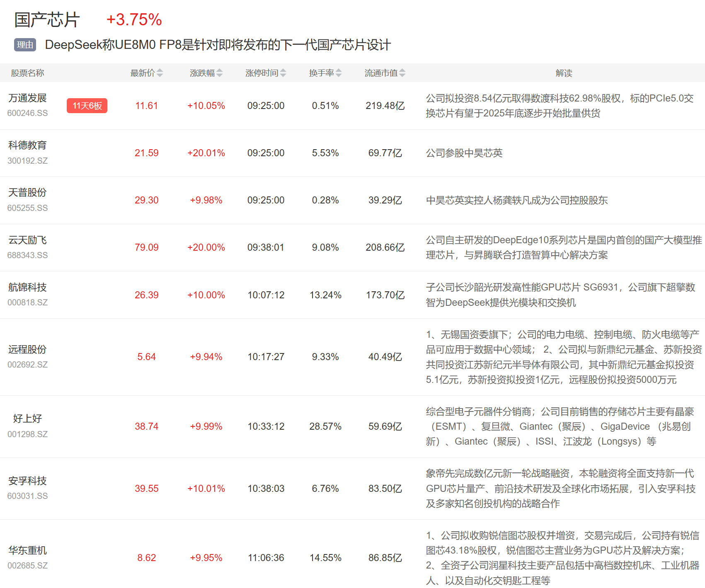Click stock code 605255.SS
Viewport: 705px width, 588px height.
[27, 208]
